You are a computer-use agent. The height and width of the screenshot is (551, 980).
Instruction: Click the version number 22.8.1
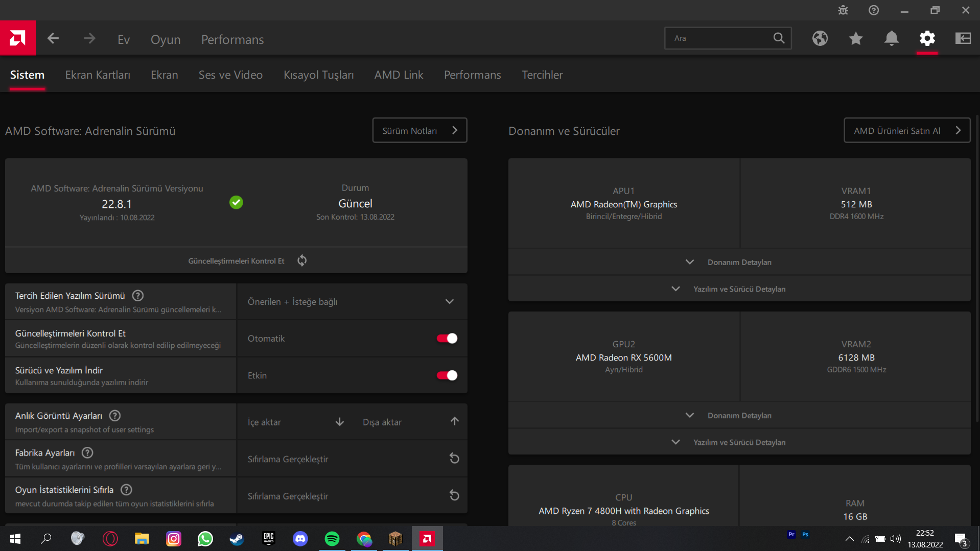(116, 204)
